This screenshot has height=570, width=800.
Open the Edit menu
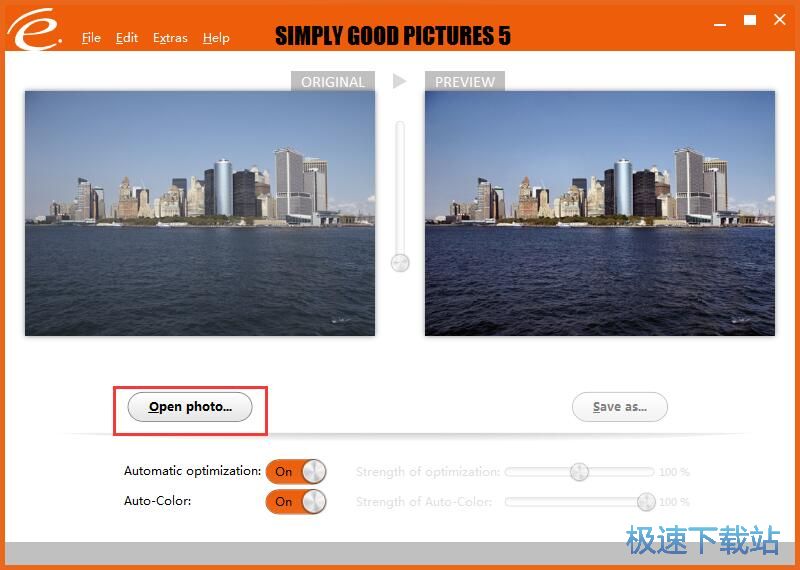point(127,38)
